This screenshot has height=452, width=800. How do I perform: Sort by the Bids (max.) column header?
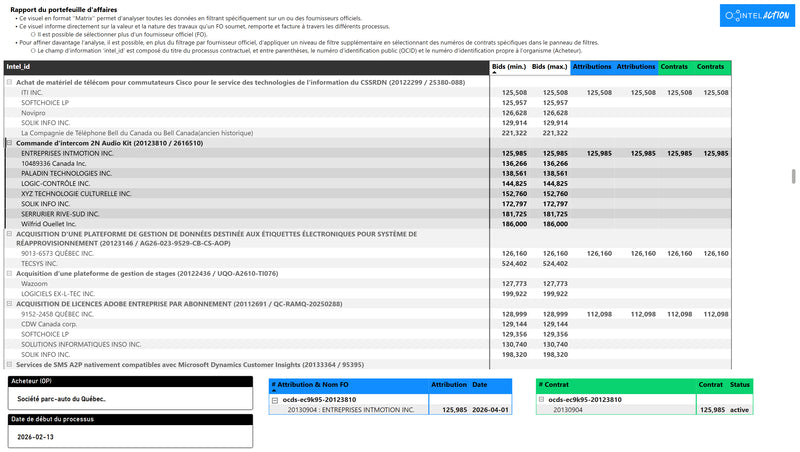(x=549, y=67)
